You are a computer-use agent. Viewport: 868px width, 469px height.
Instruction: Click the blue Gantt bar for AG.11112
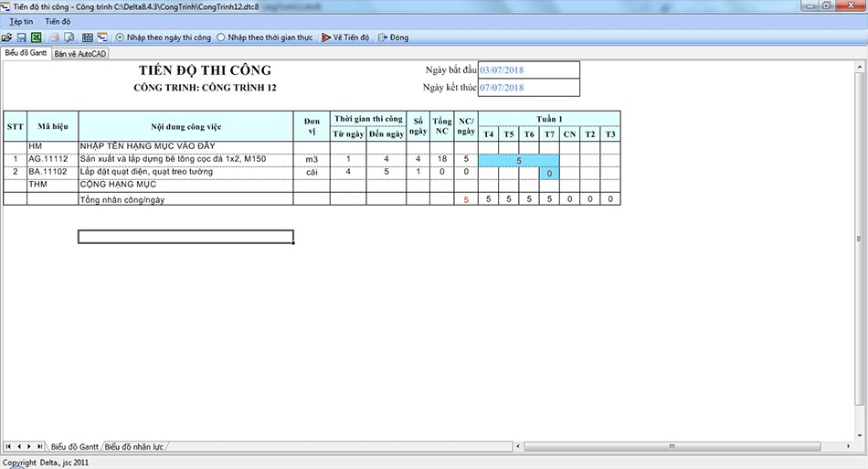(x=518, y=160)
